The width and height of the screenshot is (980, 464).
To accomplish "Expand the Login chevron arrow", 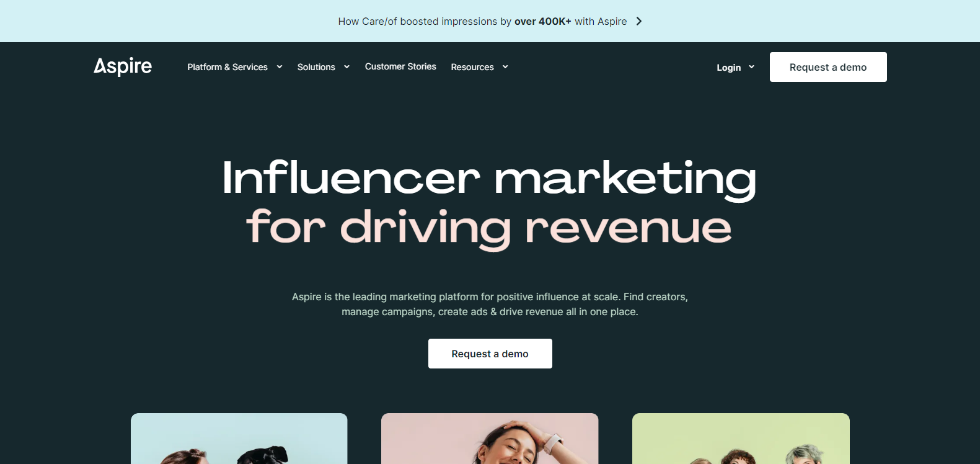I will coord(751,67).
